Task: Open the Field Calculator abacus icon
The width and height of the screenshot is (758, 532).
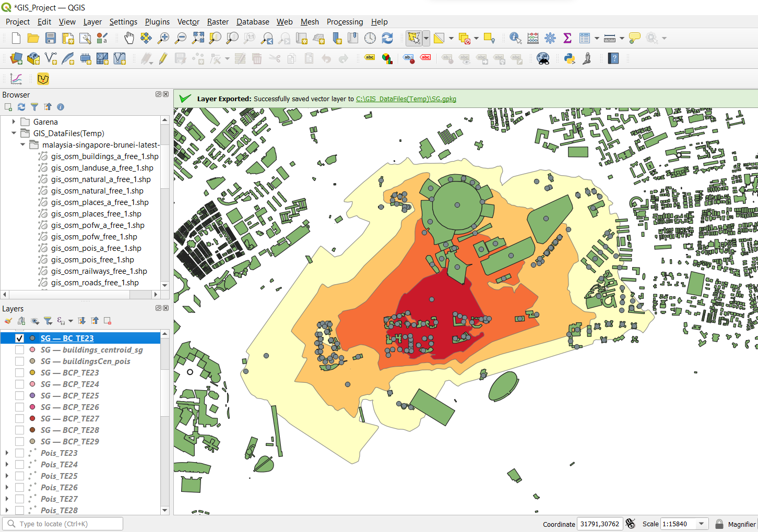Action: tap(533, 38)
